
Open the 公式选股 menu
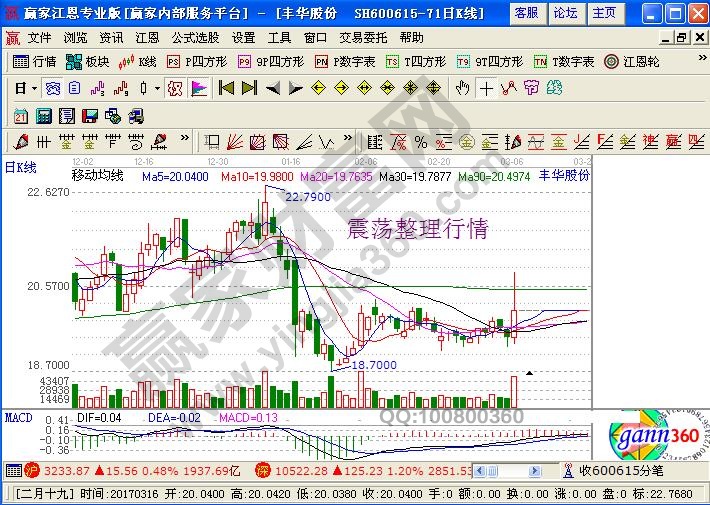[x=195, y=37]
